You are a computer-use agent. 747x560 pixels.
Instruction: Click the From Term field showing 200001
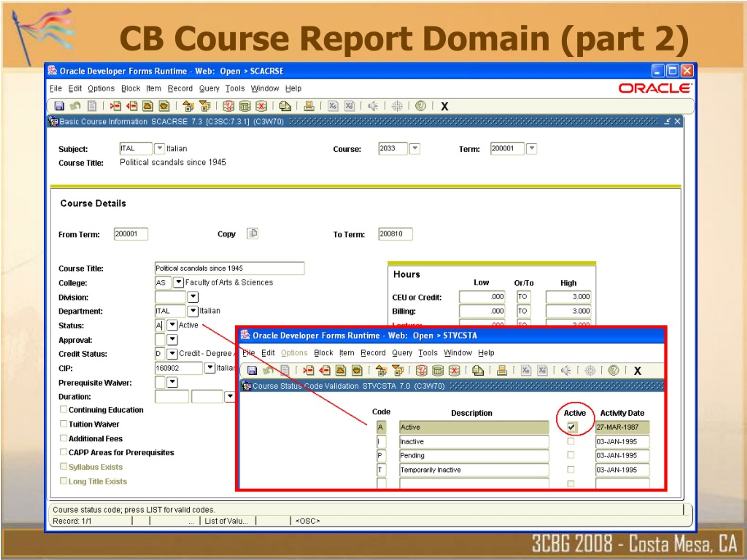pos(131,234)
